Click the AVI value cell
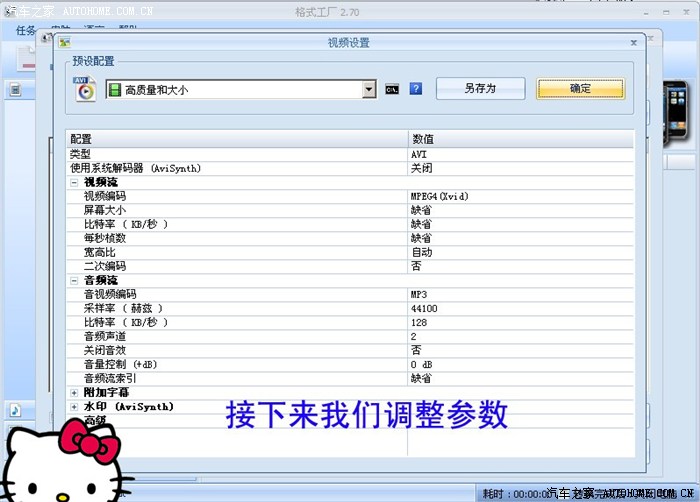The width and height of the screenshot is (700, 502). 521,155
